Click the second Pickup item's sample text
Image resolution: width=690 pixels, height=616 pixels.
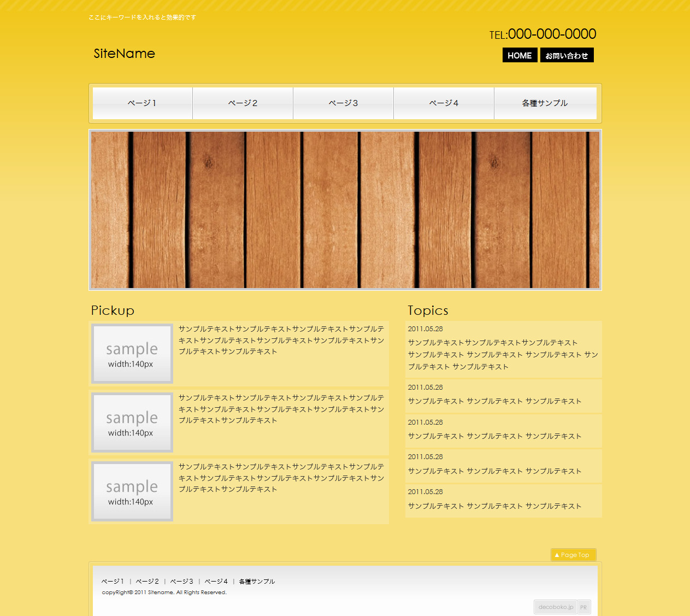click(281, 409)
